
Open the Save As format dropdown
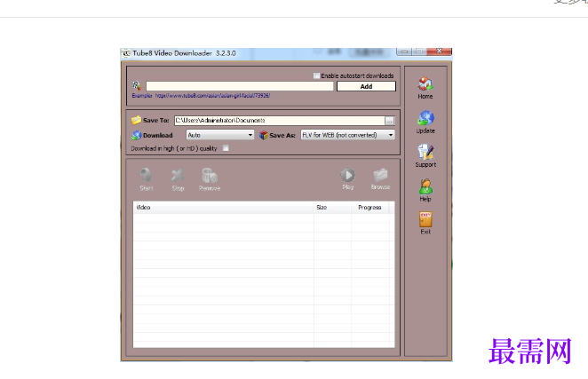[x=348, y=135]
